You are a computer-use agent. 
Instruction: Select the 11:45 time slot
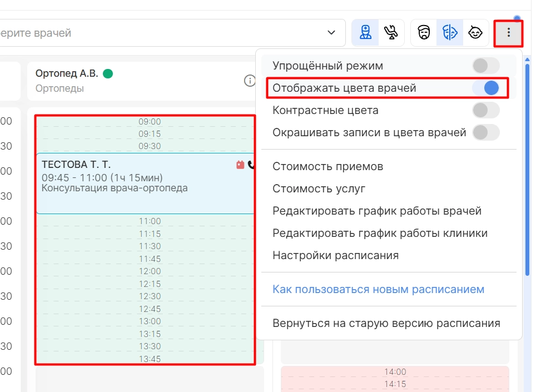coord(150,259)
